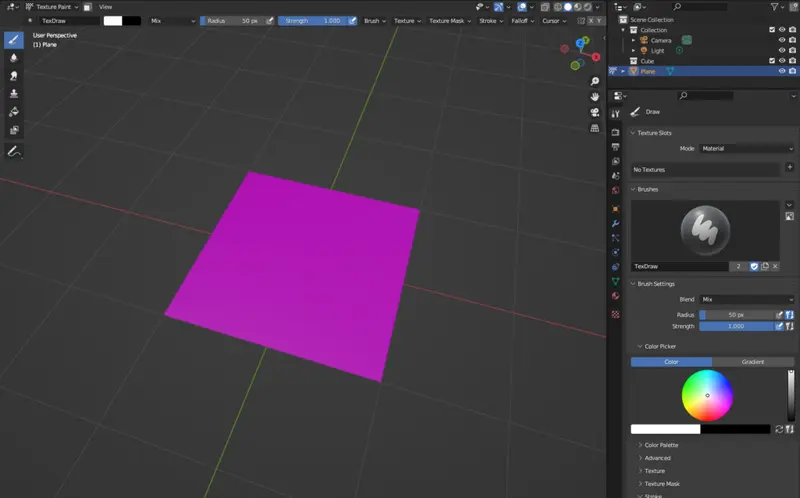Screen dimensions: 800x498
Task: Collapse the Brushes panel
Action: (645, 189)
